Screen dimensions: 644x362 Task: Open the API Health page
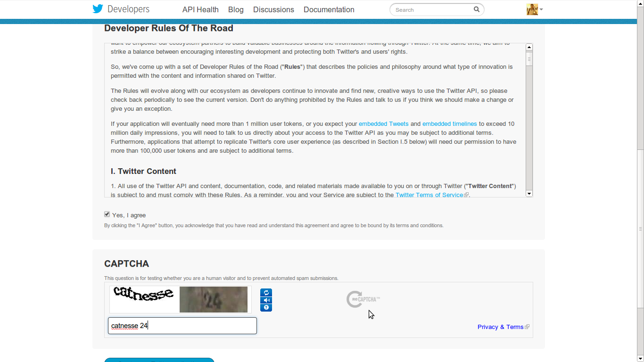coord(200,9)
